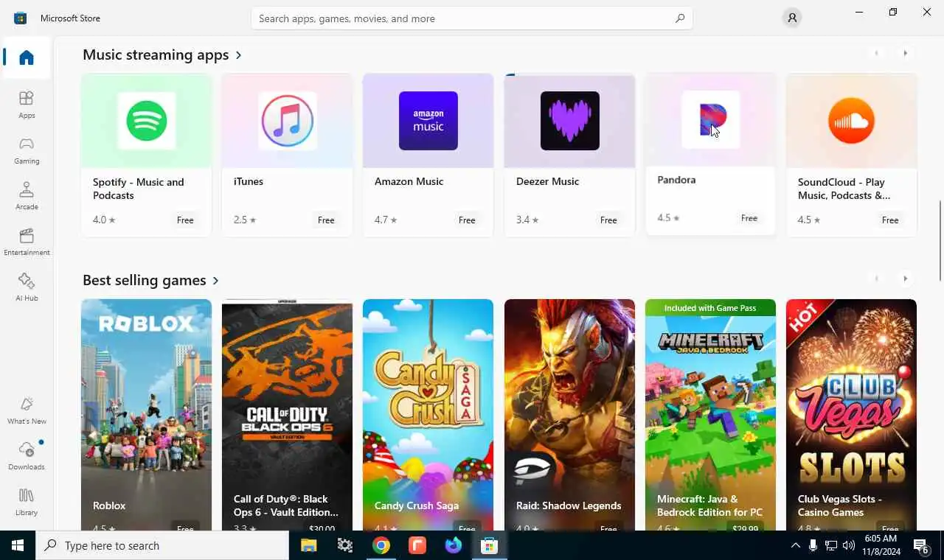Click the search magnifier icon

(680, 18)
